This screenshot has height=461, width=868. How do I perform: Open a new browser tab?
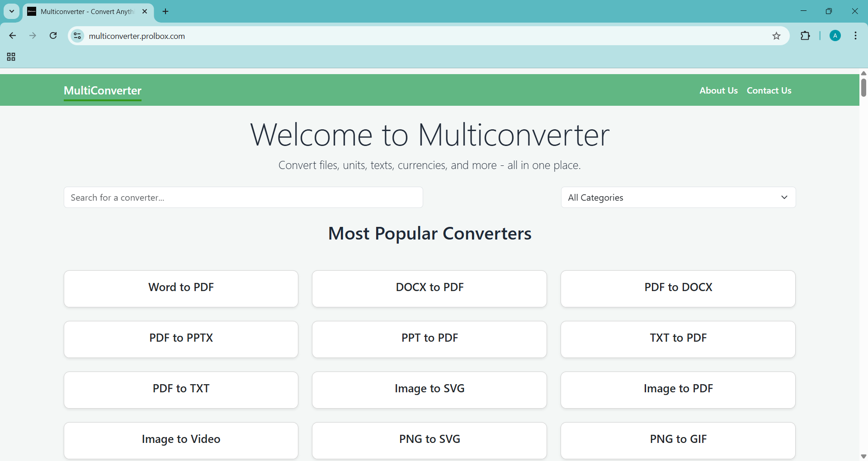pos(165,12)
